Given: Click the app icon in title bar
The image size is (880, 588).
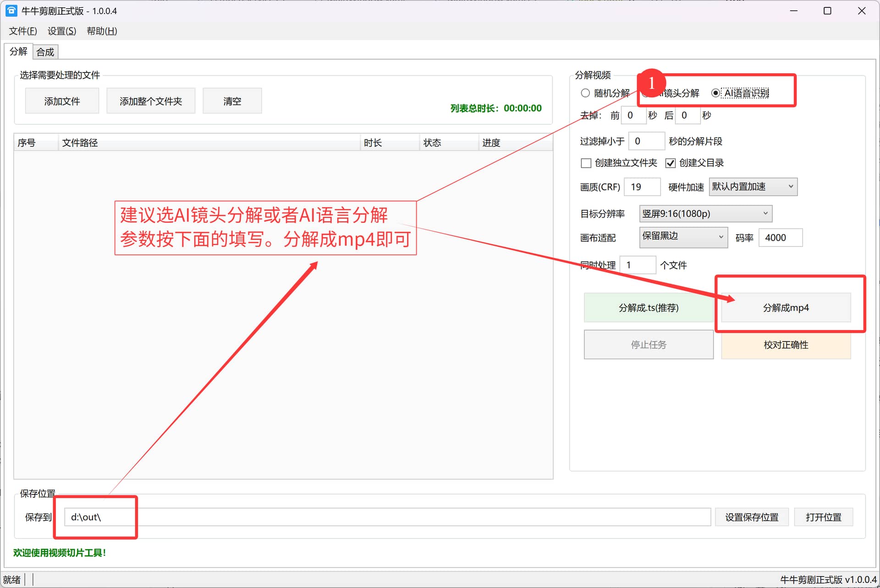Looking at the screenshot, I should tap(11, 11).
